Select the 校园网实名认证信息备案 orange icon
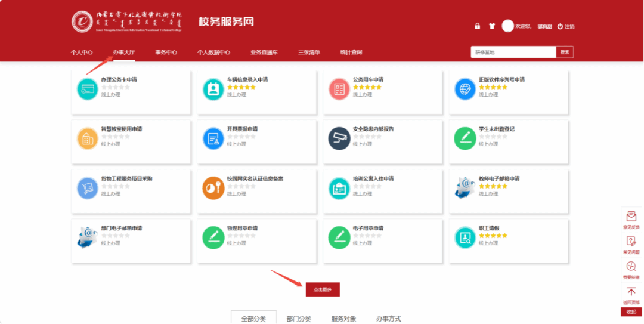644x324 pixels. (213, 188)
